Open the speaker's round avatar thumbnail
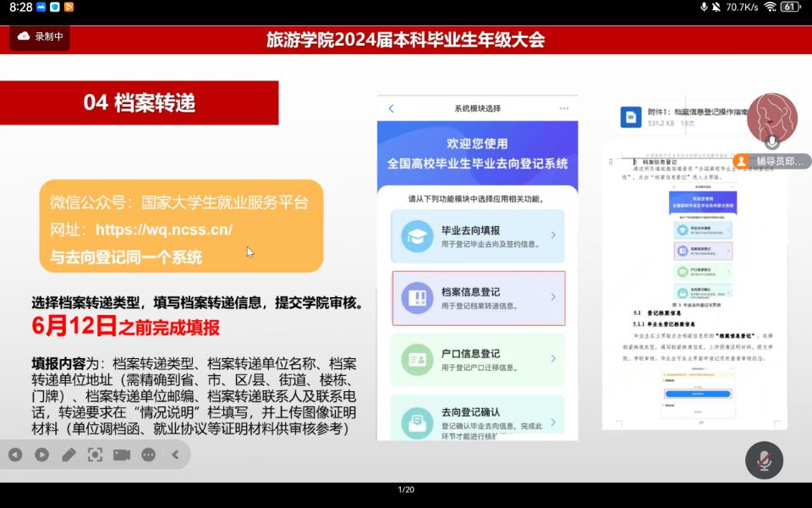The height and width of the screenshot is (508, 812). coord(771,118)
